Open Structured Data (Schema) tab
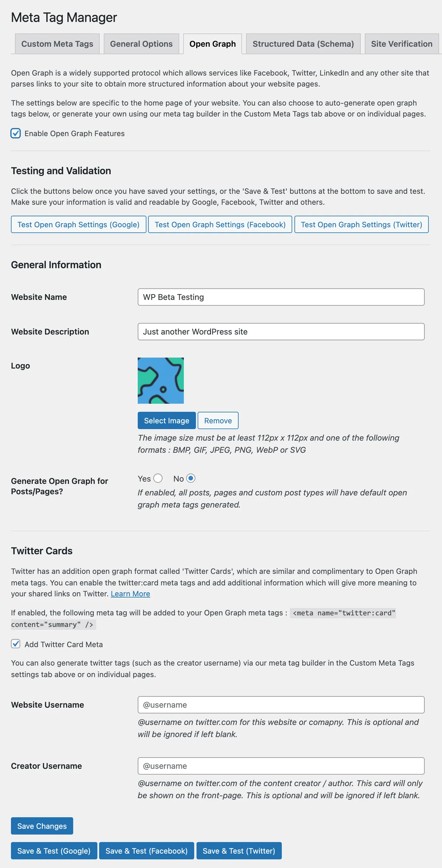The image size is (442, 868). point(303,44)
